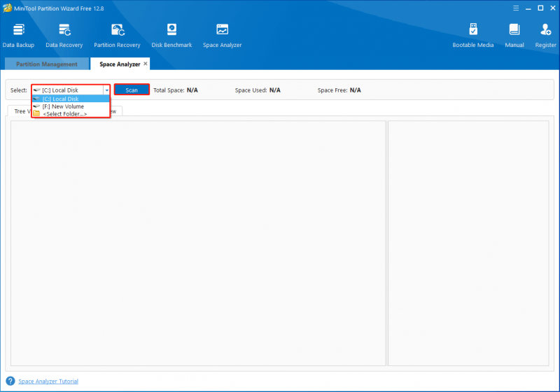Click the MiniTool app logo icon
Screen dimensions: 560x392
coord(7,8)
